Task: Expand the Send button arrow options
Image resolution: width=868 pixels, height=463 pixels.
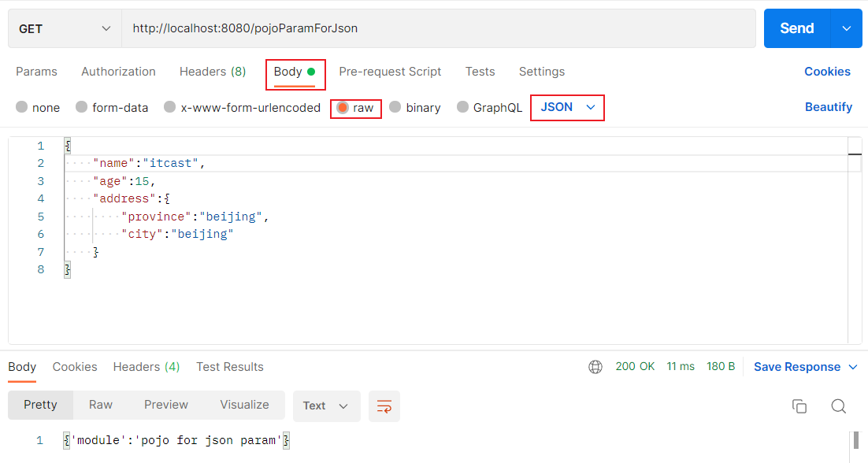Action: pyautogui.click(x=847, y=28)
